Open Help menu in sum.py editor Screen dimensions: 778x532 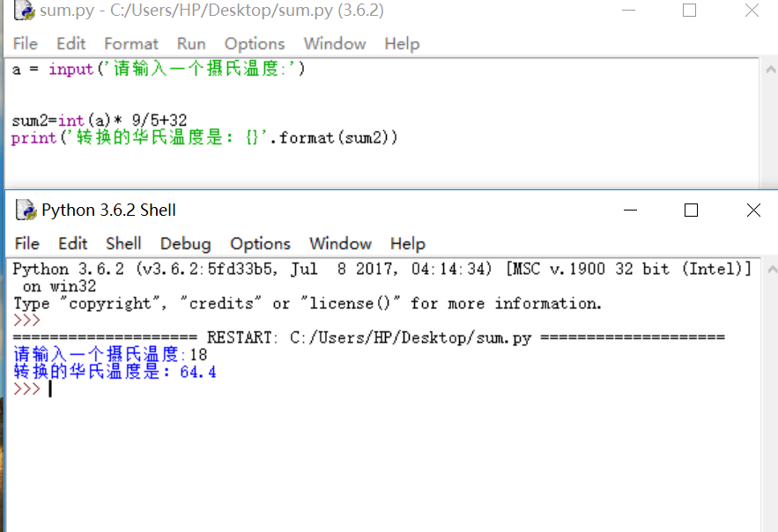pyautogui.click(x=402, y=44)
